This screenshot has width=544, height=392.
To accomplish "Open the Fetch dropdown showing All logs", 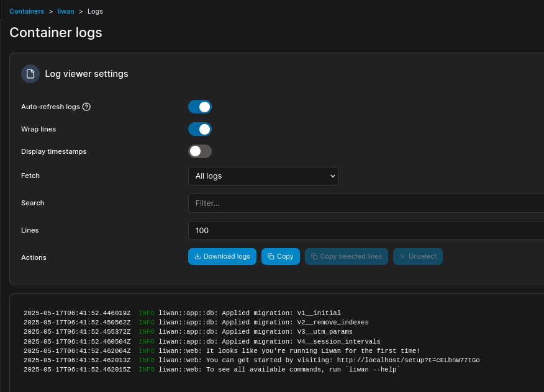I will click(x=263, y=176).
